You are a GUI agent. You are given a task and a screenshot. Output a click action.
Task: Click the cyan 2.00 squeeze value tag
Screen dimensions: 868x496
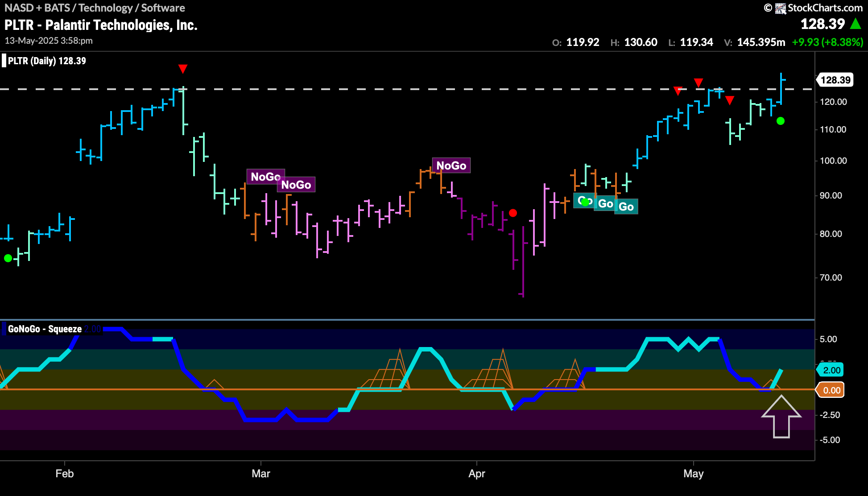831,370
